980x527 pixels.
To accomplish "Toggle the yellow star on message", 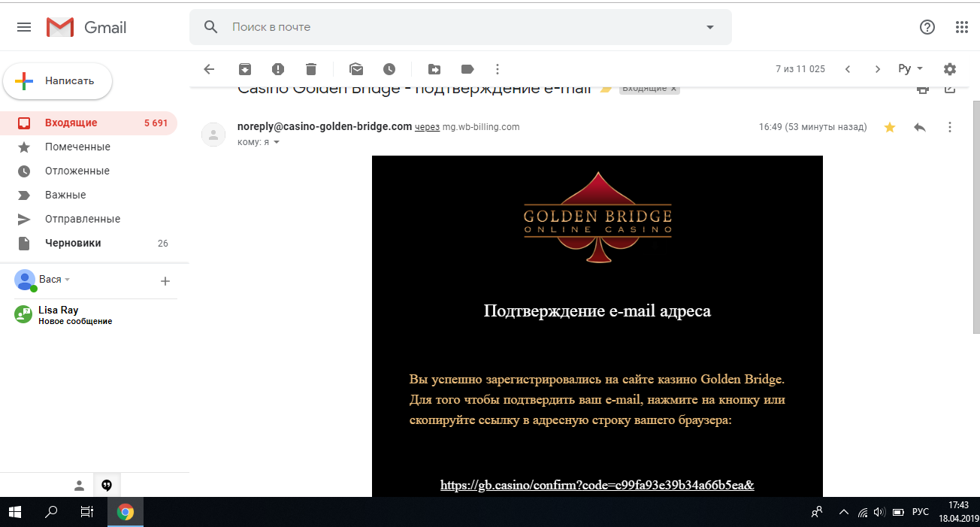I will (x=890, y=127).
